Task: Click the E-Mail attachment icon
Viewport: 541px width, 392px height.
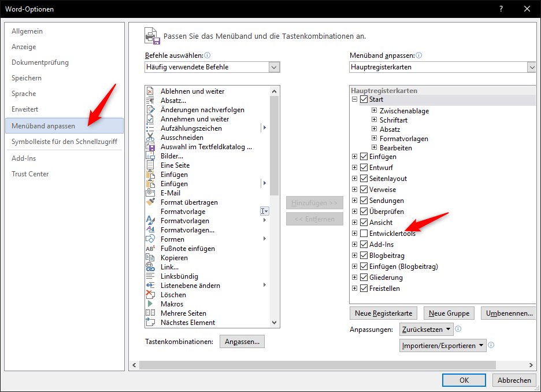Action: pos(150,193)
